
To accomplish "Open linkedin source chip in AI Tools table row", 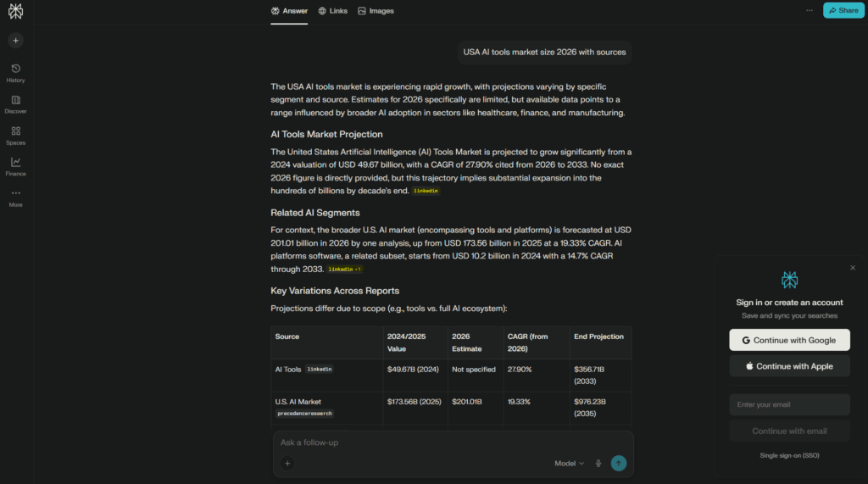I will pos(320,370).
